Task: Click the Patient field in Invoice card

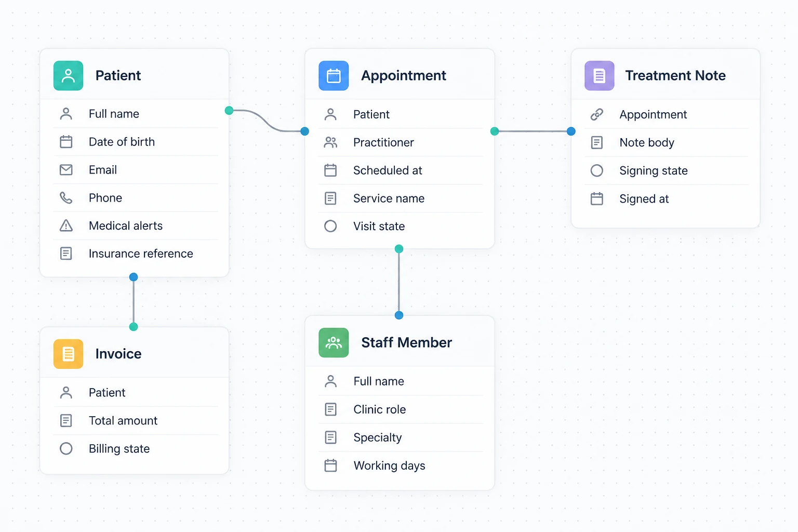Action: coord(135,393)
